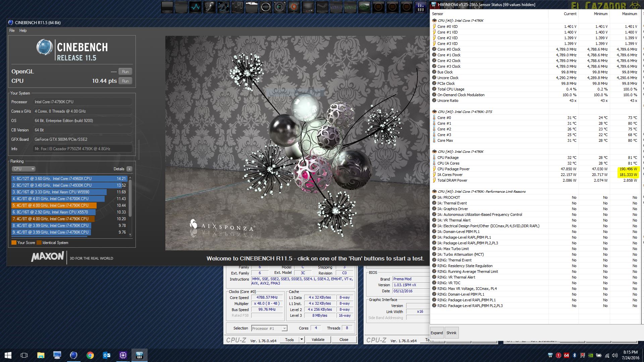Open the File menu in Cinebench
Screen dimensions: 644x362
click(12, 31)
